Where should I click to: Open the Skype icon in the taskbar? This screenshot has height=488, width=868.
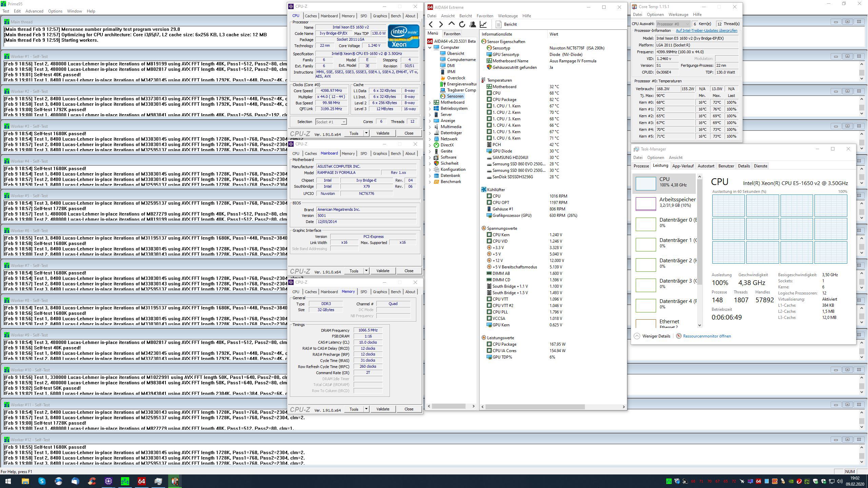pos(42,481)
